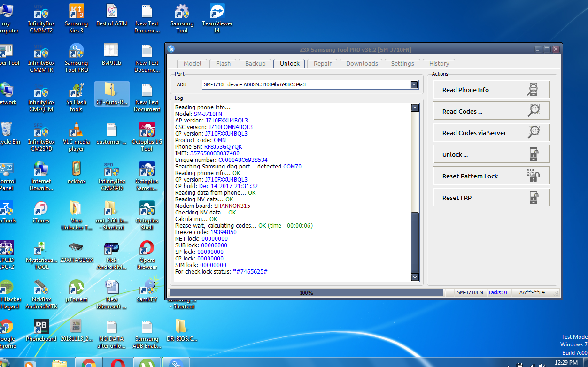Switch to the Repair tab
The width and height of the screenshot is (588, 367).
323,63
